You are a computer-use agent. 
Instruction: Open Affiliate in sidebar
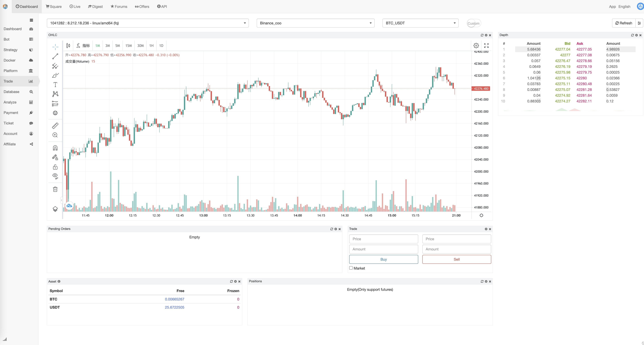coord(19,144)
